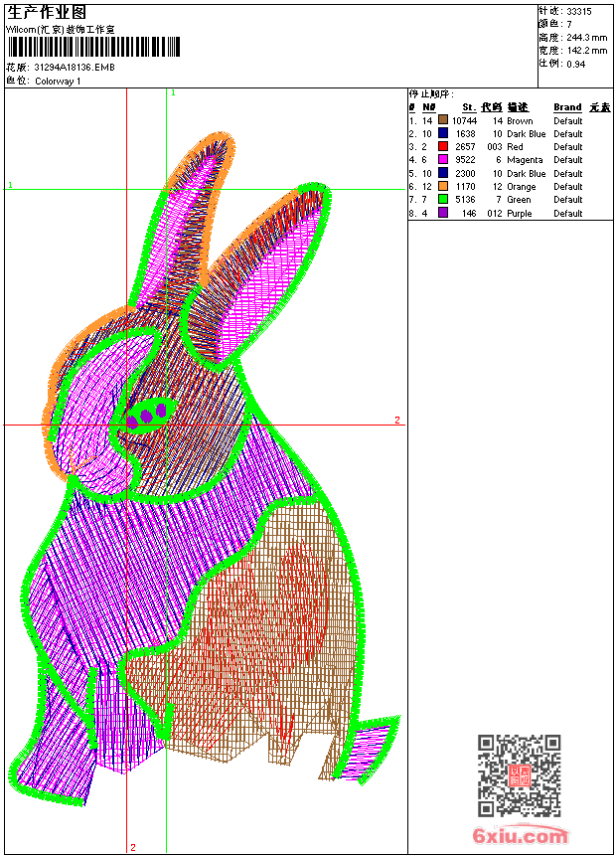616x855 pixels.
Task: Select the file name 31294A18136.EMB text
Action: coord(75,68)
